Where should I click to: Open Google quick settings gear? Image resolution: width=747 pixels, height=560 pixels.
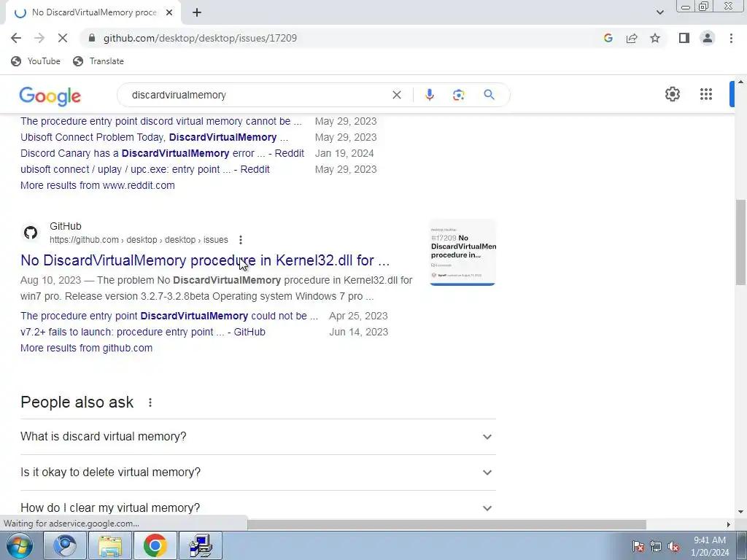(x=672, y=94)
